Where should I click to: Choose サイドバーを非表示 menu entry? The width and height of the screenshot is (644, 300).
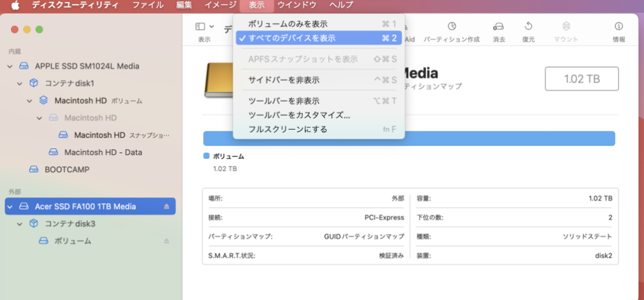318,80
